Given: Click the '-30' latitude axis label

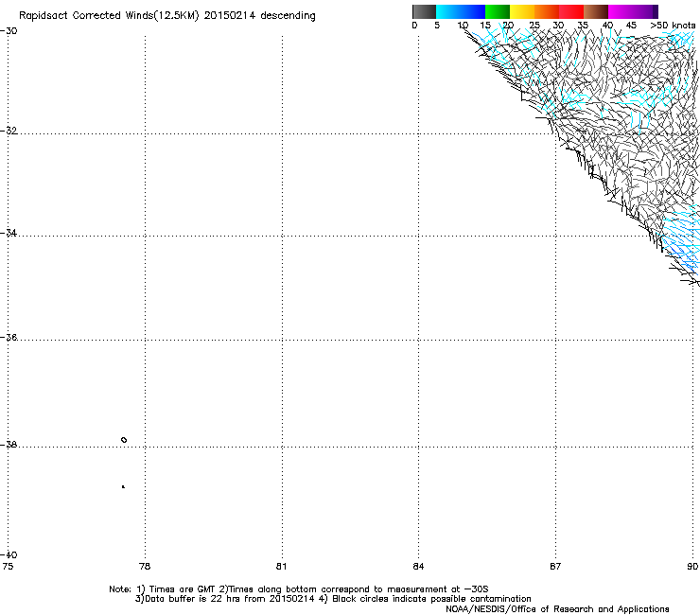Looking at the screenshot, I should pyautogui.click(x=9, y=31).
